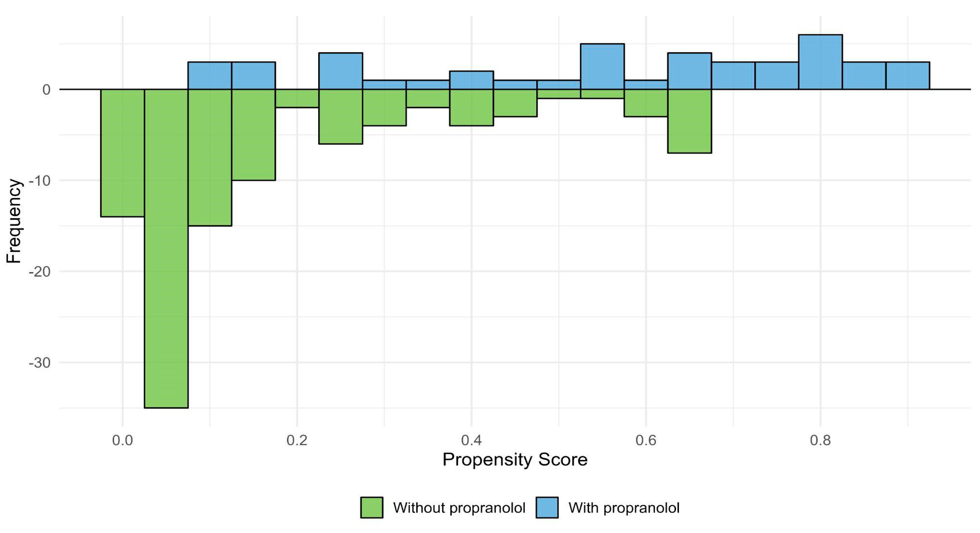Viewport: 980px width, 533px height.
Task: Select the rightmost green bar near 0.65
Action: (689, 121)
